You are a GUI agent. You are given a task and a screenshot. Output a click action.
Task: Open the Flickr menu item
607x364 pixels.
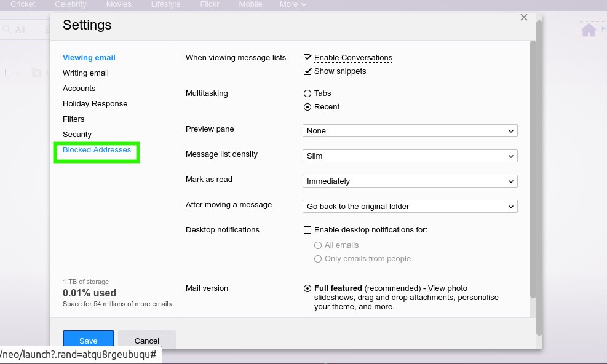point(209,4)
